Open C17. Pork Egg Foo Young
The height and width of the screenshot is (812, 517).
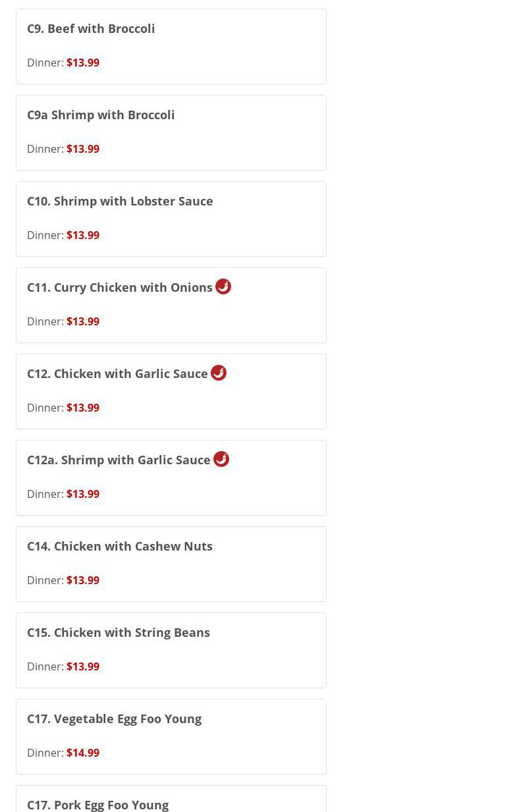tap(97, 804)
